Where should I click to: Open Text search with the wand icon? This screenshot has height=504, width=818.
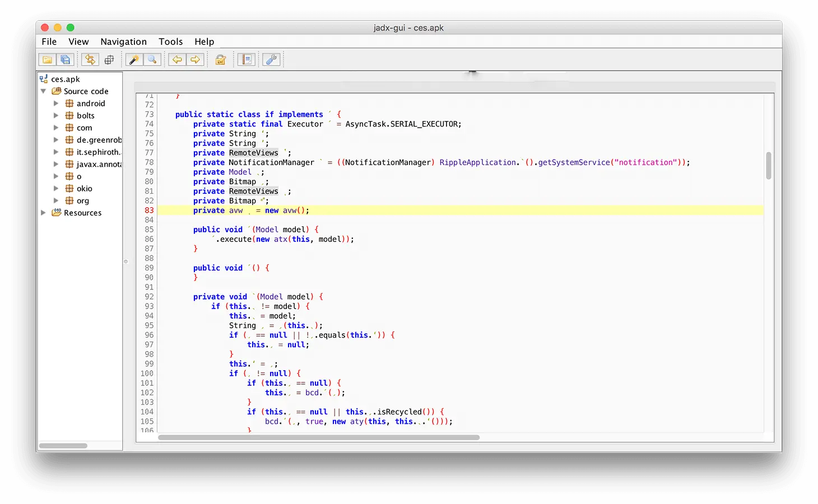(134, 59)
